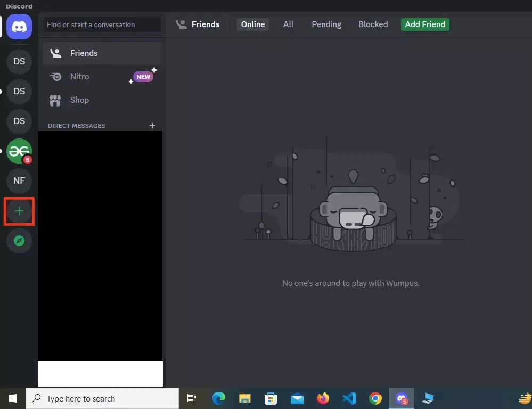
Task: Switch to the Blocked users tab
Action: (373, 24)
